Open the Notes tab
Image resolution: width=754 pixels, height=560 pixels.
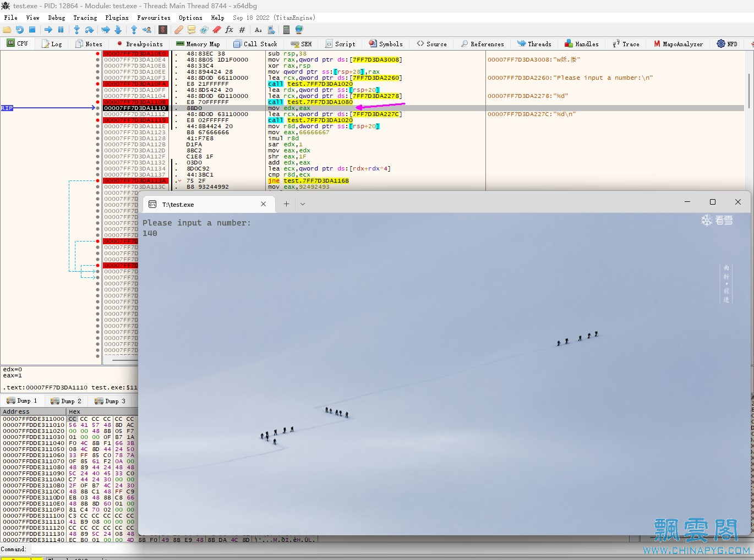click(89, 44)
